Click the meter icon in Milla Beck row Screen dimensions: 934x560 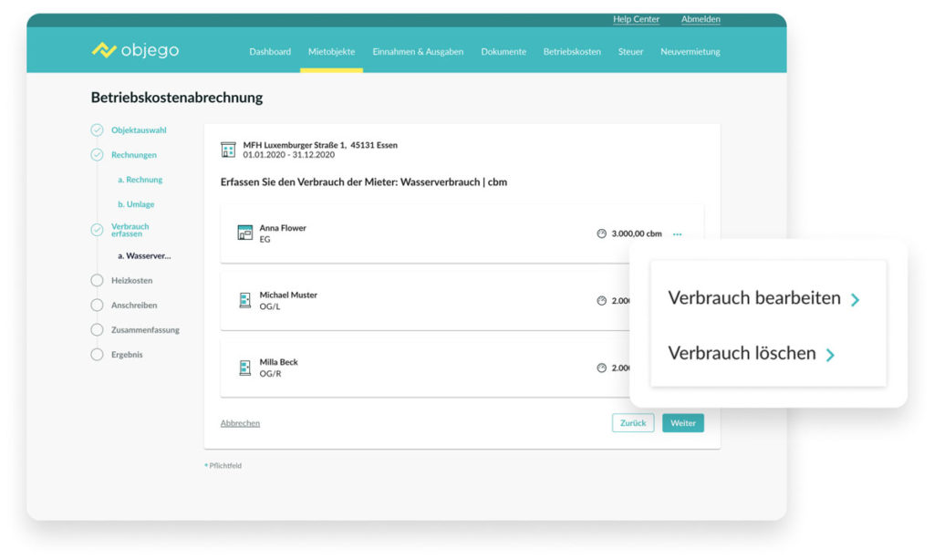pyautogui.click(x=601, y=368)
